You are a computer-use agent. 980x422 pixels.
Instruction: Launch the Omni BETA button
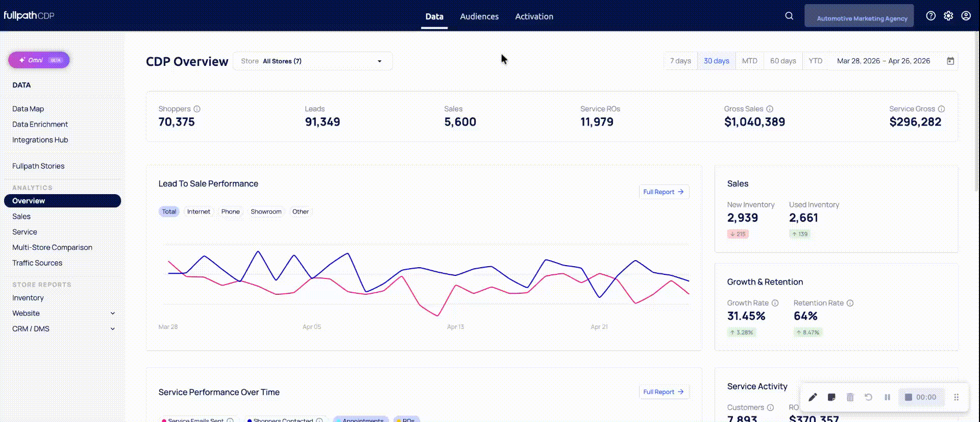pyautogui.click(x=39, y=60)
